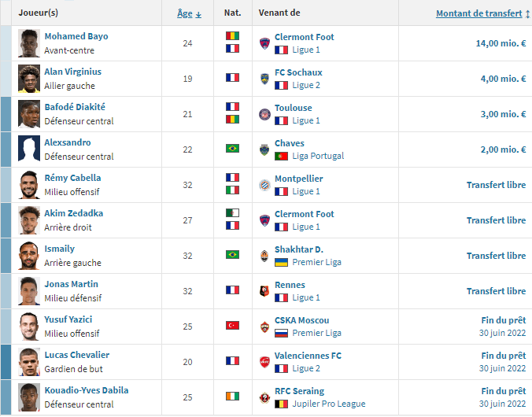Click the Rennes club crest icon
Viewport: 532px width, 417px height.
click(x=264, y=291)
